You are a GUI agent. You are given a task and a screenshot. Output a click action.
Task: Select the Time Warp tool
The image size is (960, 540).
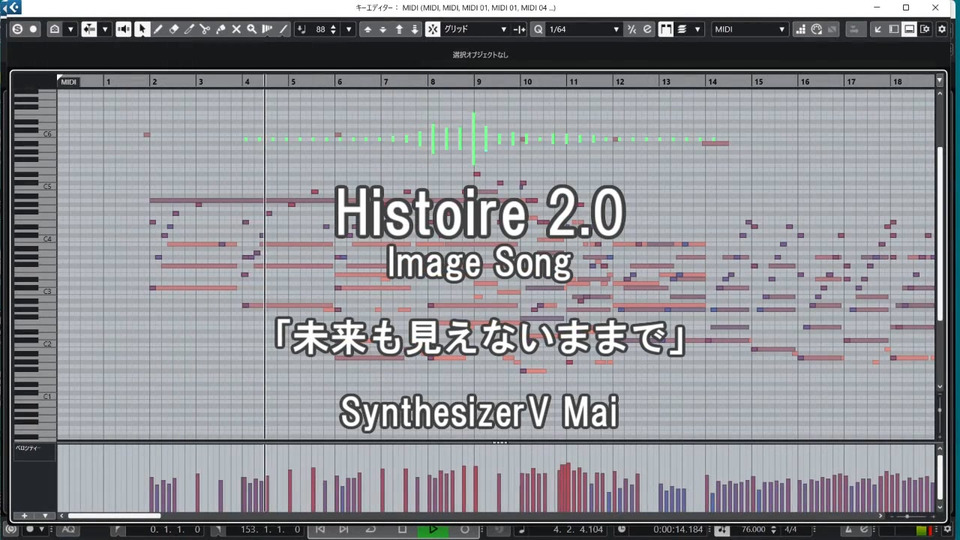[268, 29]
